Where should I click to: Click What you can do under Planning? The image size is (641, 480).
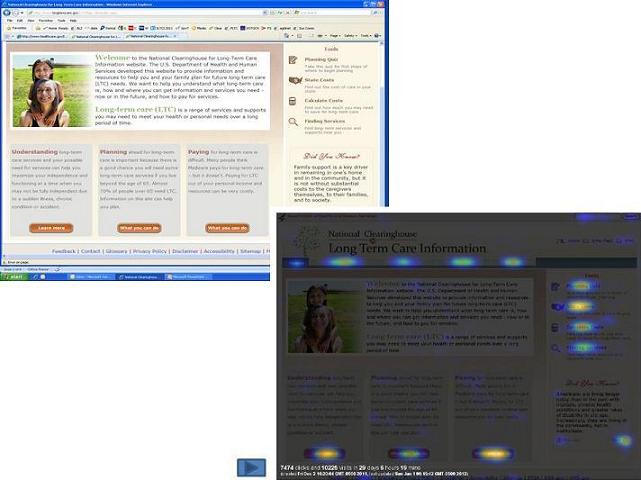139,228
